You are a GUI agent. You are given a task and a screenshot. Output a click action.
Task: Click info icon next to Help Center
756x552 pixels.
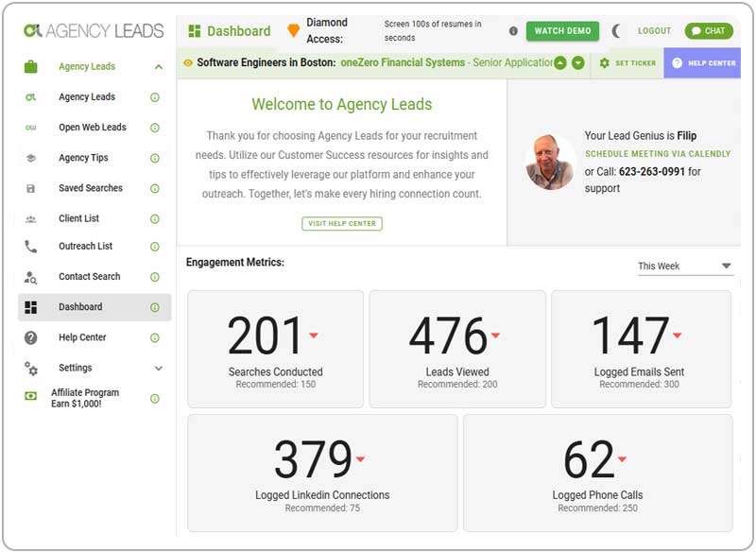155,338
